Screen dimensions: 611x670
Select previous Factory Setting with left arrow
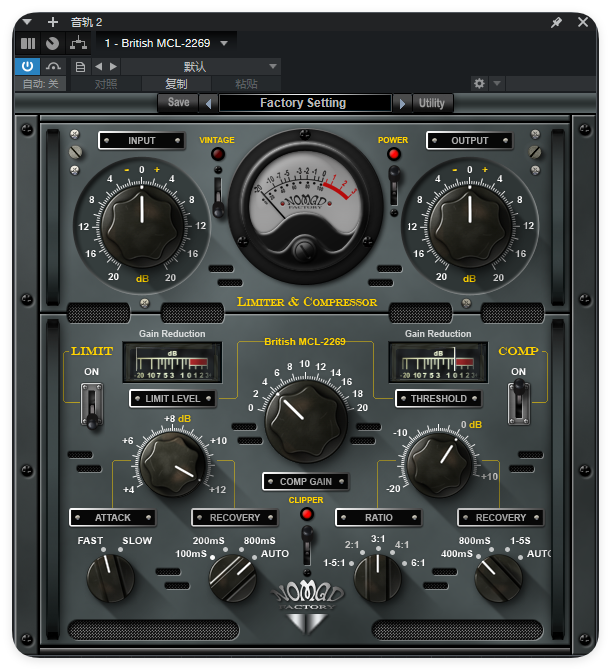[x=209, y=103]
